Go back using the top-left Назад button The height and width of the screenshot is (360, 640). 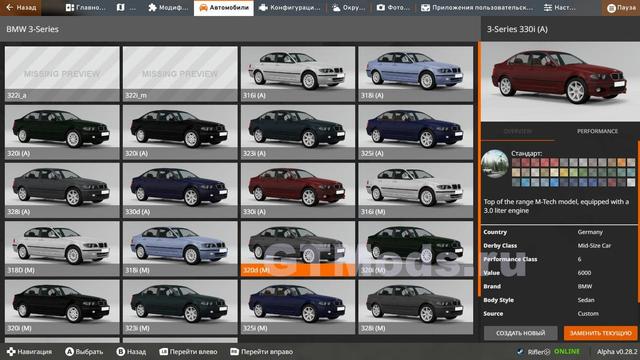[x=21, y=8]
